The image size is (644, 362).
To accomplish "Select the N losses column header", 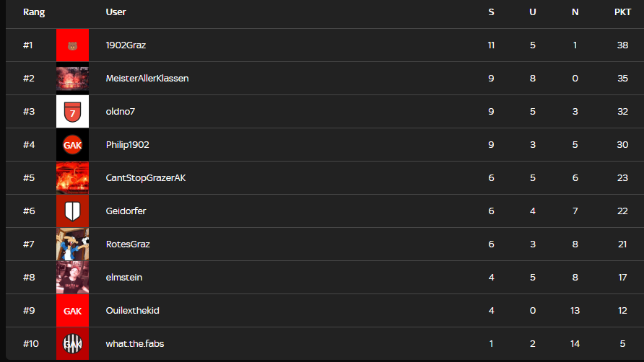I will click(x=575, y=12).
